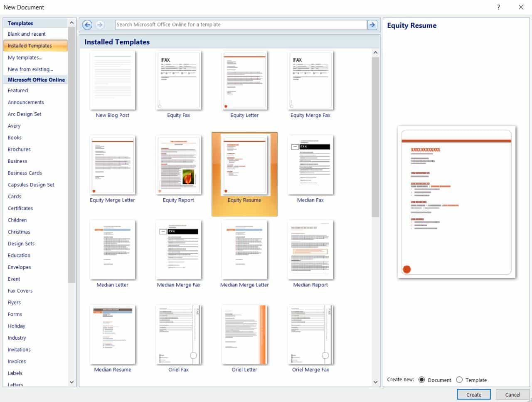Select the Equity Letter template thumbnail

pos(244,81)
